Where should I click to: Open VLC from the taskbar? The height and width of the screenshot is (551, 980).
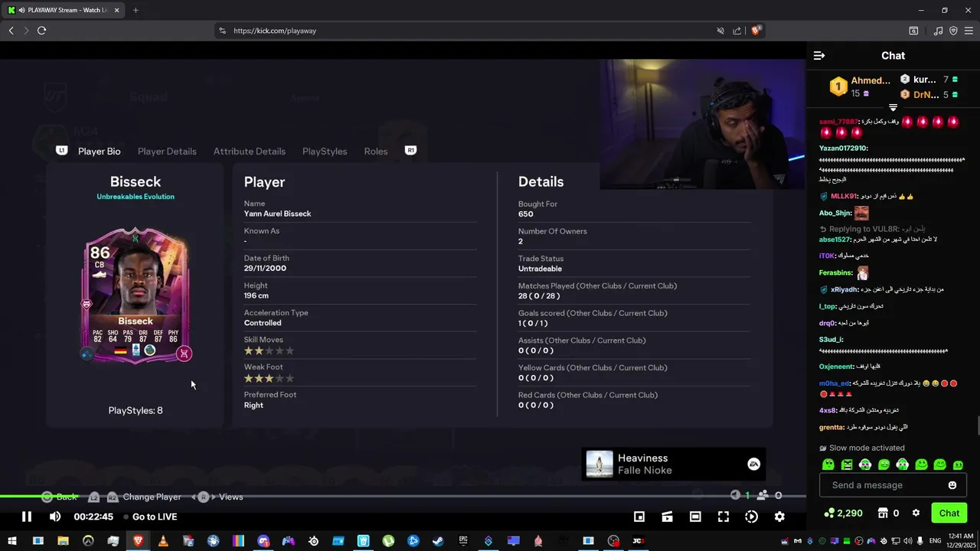[163, 541]
